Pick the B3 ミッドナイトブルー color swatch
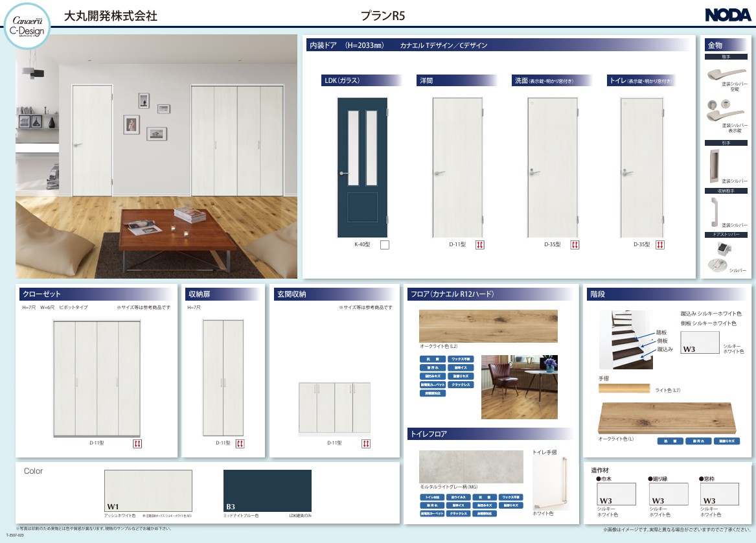The width and height of the screenshot is (756, 543). pos(267,491)
